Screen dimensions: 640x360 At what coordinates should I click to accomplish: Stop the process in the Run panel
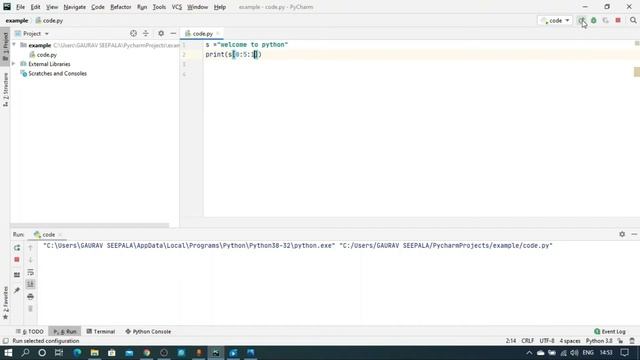pyautogui.click(x=17, y=260)
